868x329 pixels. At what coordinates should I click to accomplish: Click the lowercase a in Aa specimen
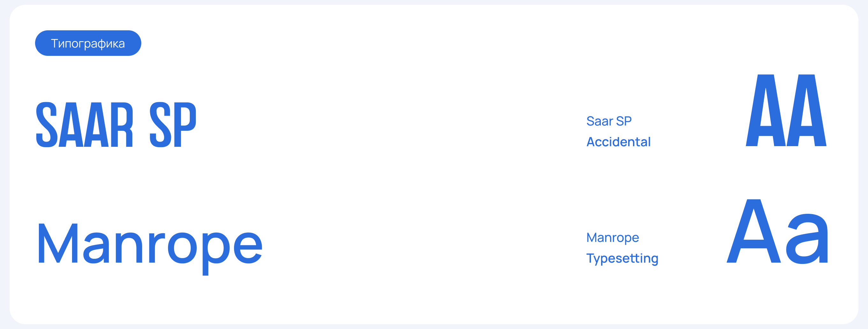(807, 239)
